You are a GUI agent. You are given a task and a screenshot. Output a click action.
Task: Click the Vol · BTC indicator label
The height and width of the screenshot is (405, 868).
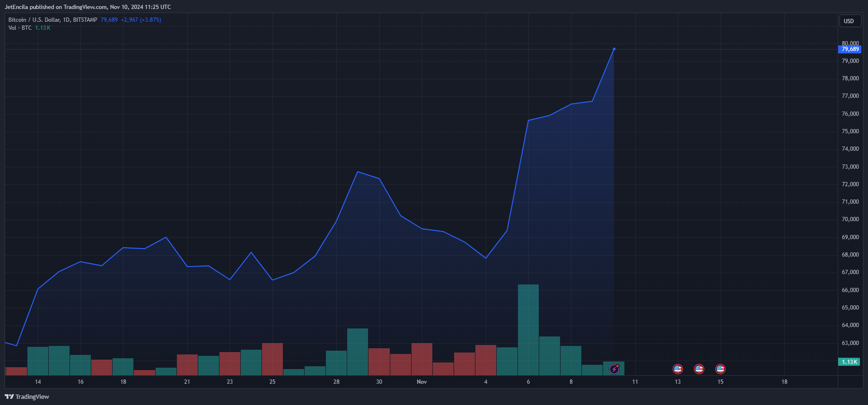[x=20, y=28]
